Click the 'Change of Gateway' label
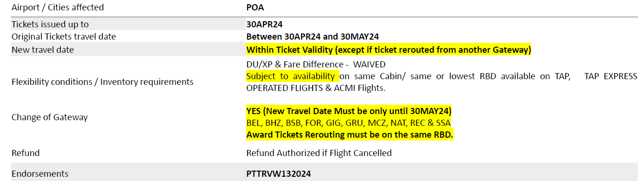Screen dimensions: 644x181 tap(50, 117)
